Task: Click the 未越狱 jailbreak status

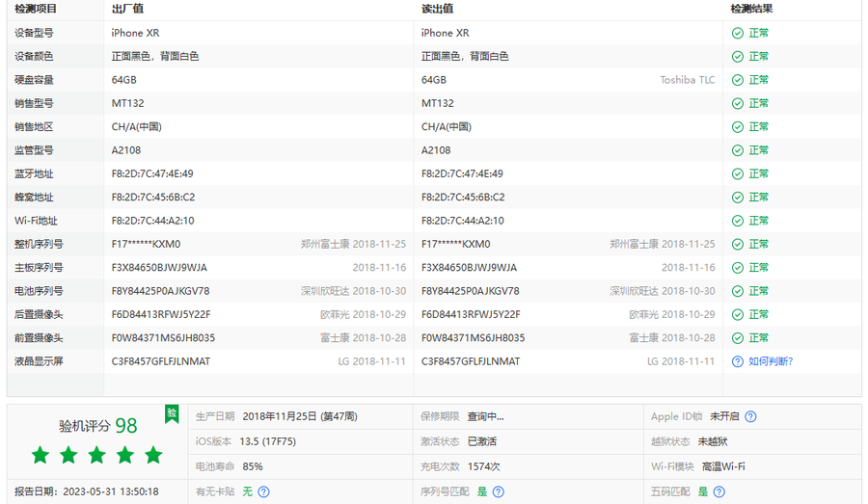Action: tap(713, 441)
